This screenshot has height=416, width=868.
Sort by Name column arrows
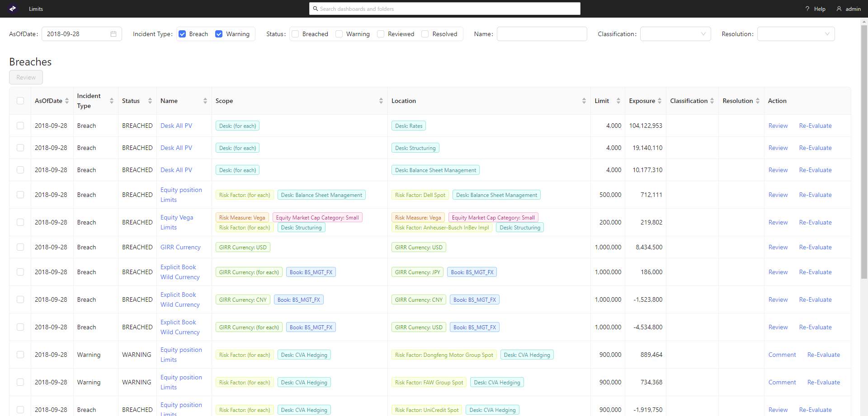[205, 101]
